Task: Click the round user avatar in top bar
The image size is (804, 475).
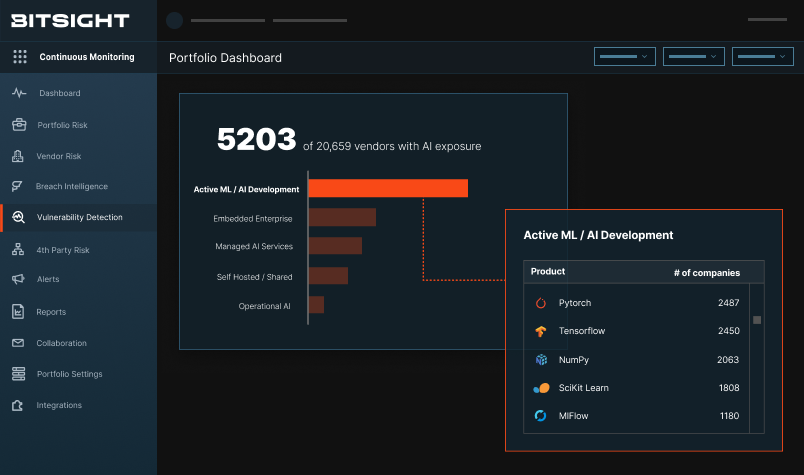Action: 174,21
